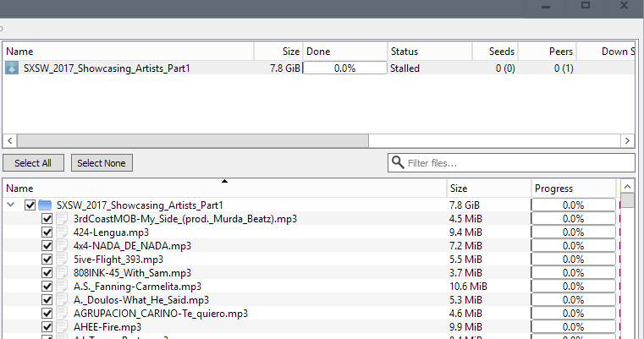Click the file icon of AGRUPACION_CARINO-Te_quiero.mp3
Viewport: 644px width, 339px height.
62,314
